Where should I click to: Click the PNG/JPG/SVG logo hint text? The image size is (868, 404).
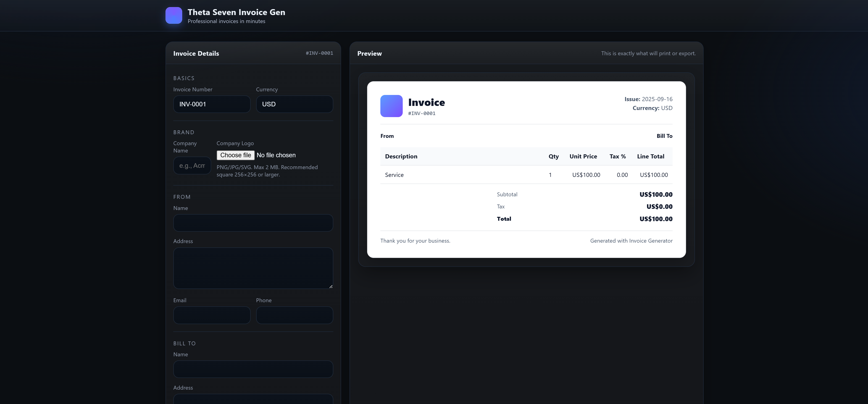pos(267,171)
